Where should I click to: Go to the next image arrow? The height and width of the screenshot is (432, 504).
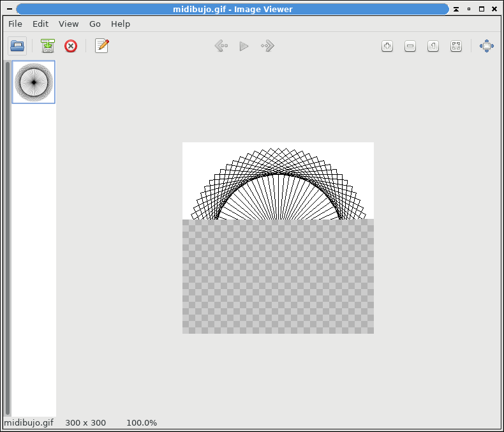(x=267, y=46)
